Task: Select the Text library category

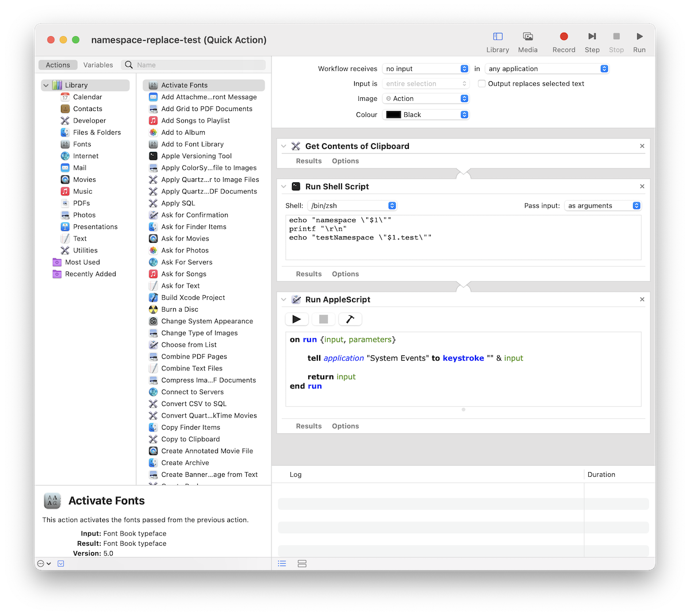Action: click(x=79, y=239)
